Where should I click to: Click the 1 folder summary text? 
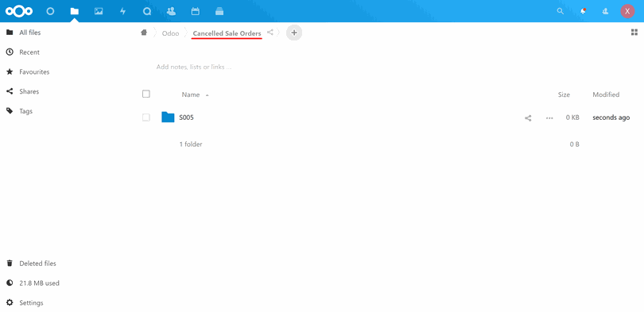[x=191, y=144]
